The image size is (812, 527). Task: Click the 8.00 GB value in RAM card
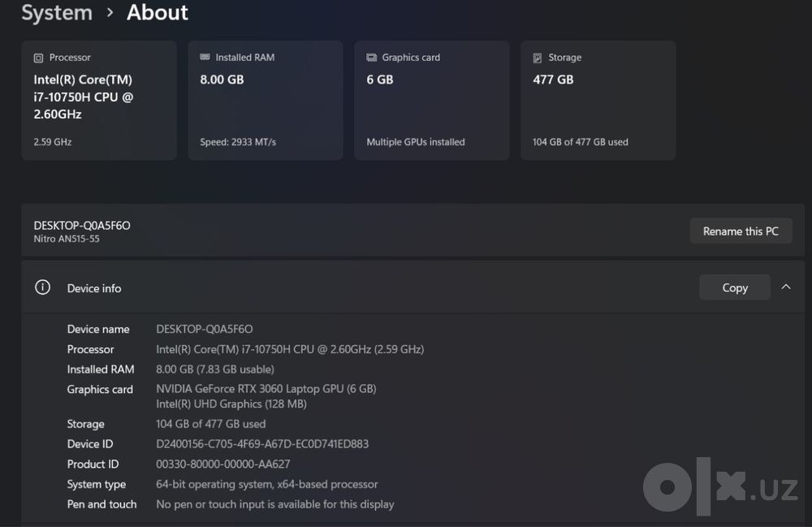[222, 80]
